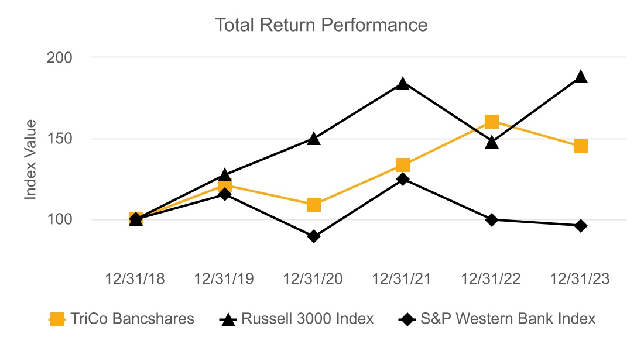
Task: Click Russell 3000 triangle marker at 12/31/23
Action: [x=581, y=77]
